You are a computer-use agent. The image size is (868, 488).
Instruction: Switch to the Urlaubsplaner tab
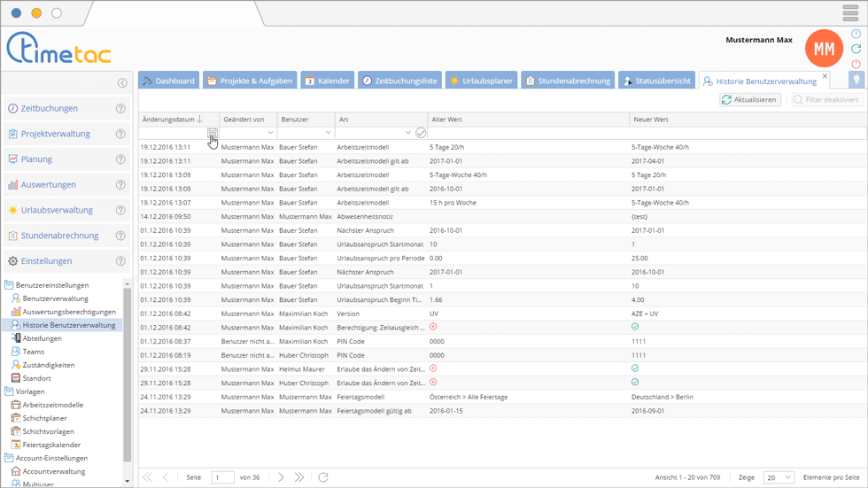tap(482, 81)
